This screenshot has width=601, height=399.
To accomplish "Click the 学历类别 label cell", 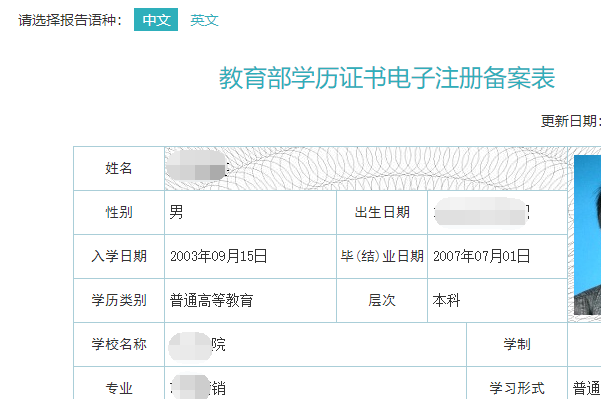I will tap(119, 300).
